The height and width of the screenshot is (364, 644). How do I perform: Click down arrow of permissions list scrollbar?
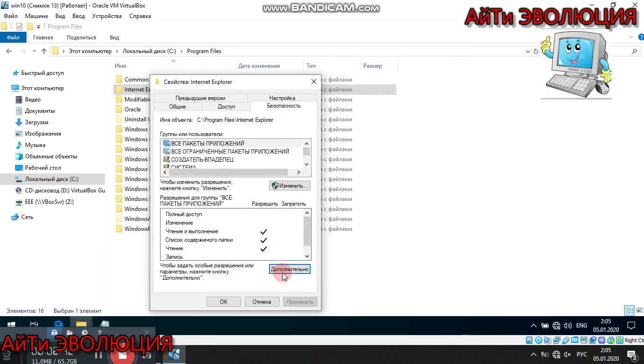coord(307,256)
